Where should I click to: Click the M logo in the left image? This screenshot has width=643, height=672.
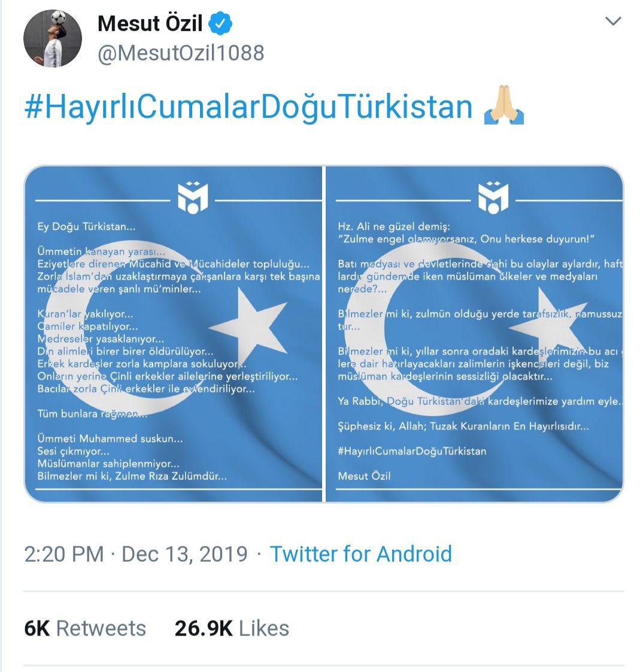click(193, 196)
